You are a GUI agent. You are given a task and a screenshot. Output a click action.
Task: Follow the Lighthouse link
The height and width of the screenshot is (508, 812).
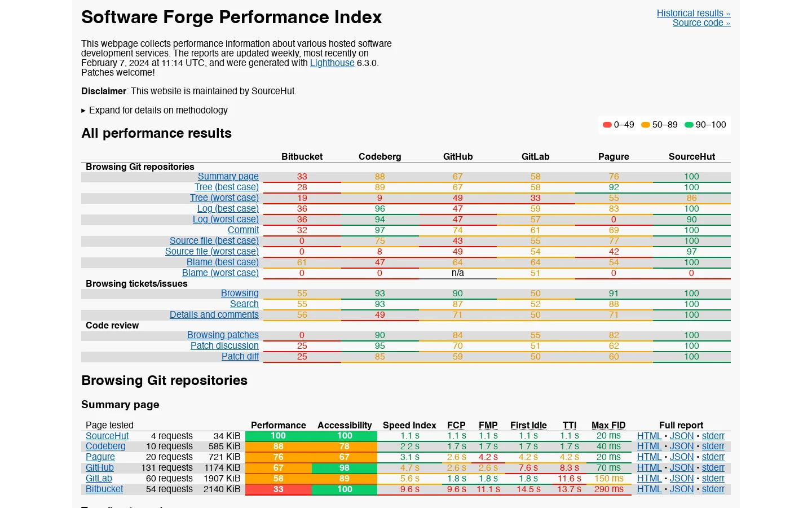332,63
